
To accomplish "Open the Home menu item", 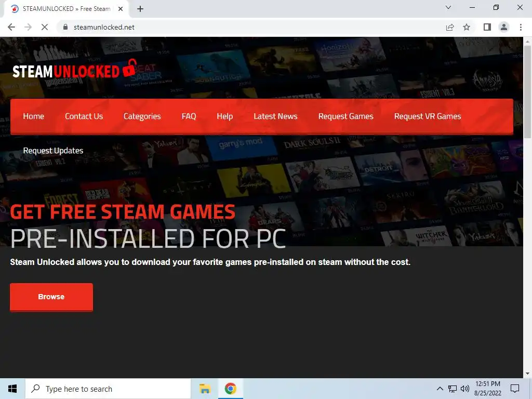I will [x=34, y=116].
